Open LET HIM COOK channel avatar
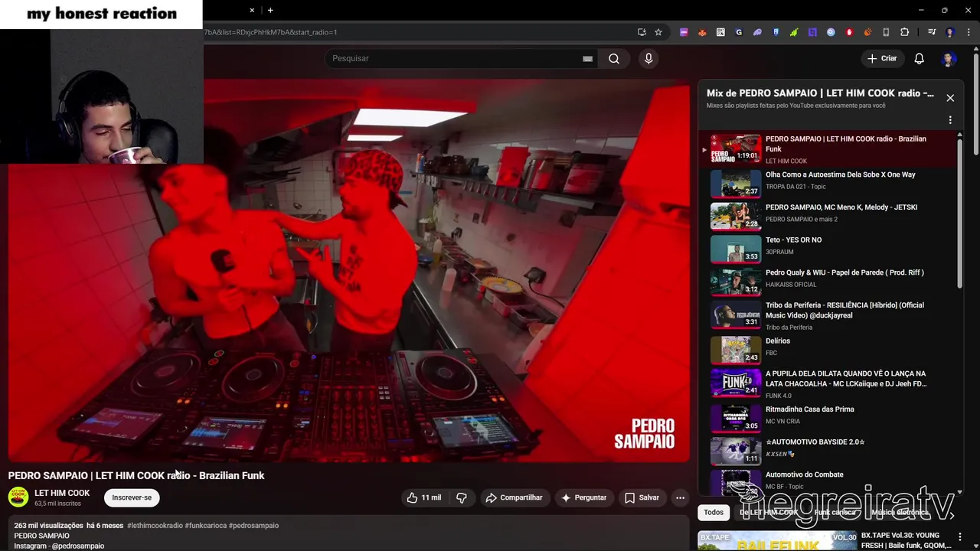 pyautogui.click(x=18, y=497)
